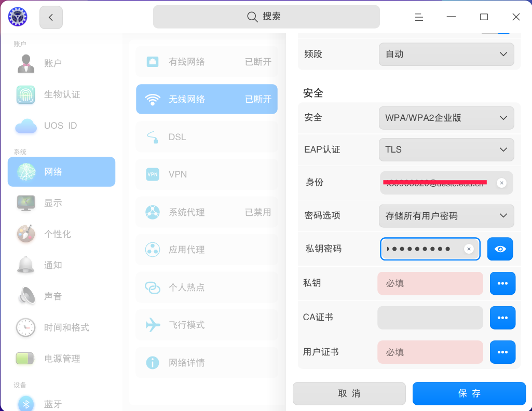Open the 密码选项 dropdown
The image size is (532, 411).
(446, 216)
